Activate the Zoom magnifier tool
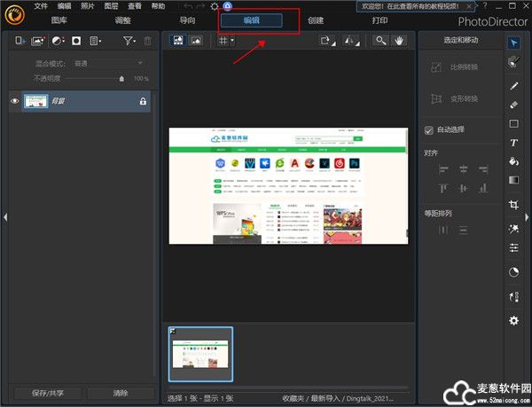532x407 pixels. click(x=380, y=41)
